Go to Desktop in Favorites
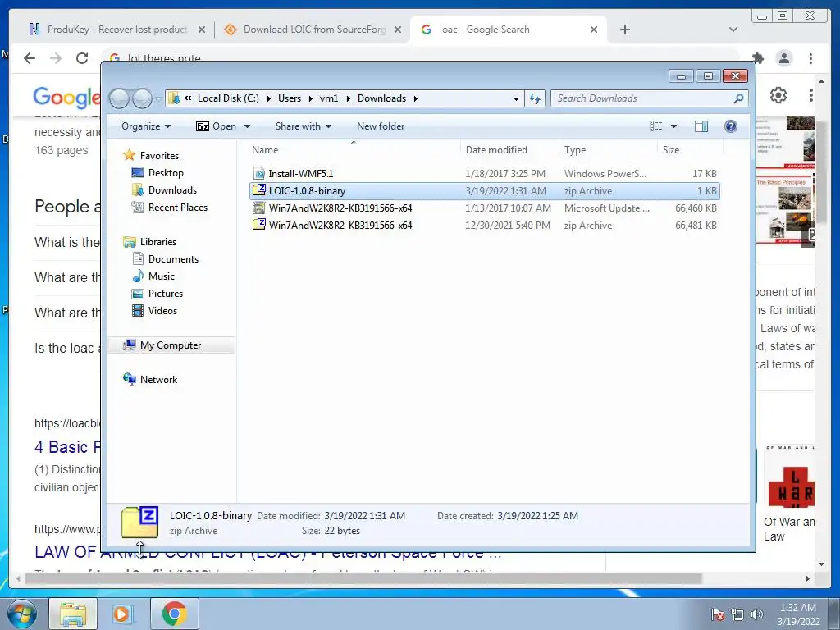This screenshot has width=840, height=630. pos(166,173)
